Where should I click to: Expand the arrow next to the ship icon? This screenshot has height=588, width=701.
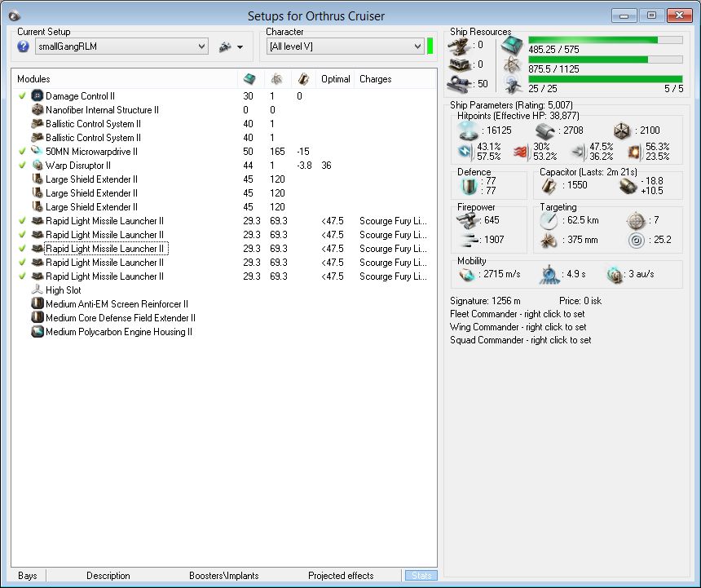[240, 47]
